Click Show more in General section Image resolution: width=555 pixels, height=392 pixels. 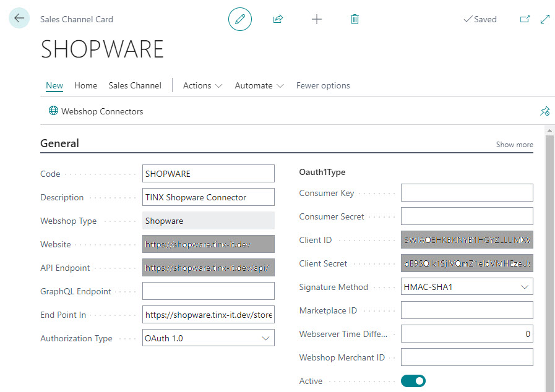(514, 145)
